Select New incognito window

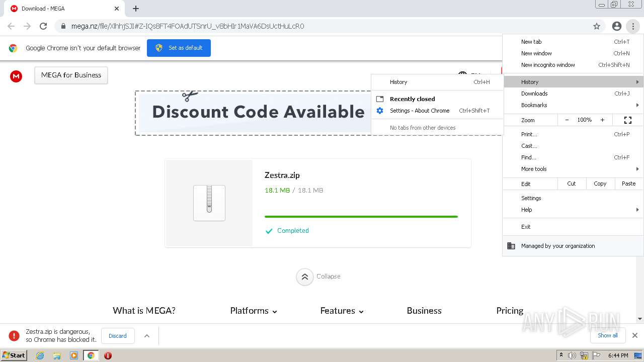coord(573,65)
